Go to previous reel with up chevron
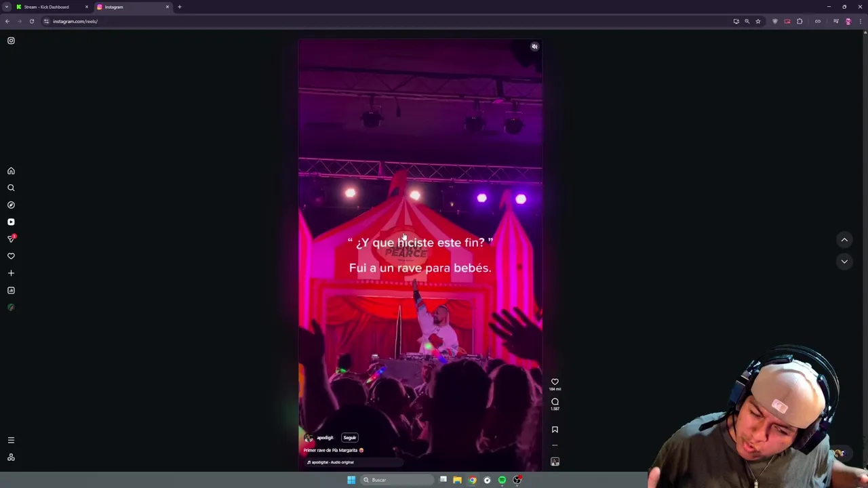This screenshot has height=488, width=868. click(x=844, y=240)
